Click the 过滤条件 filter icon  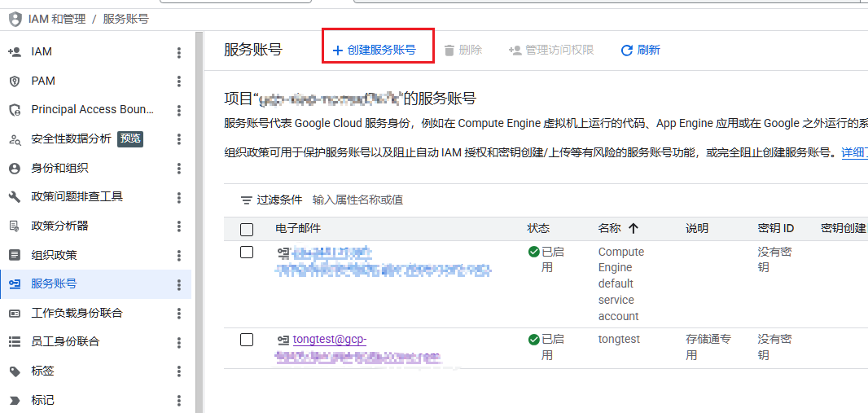246,200
